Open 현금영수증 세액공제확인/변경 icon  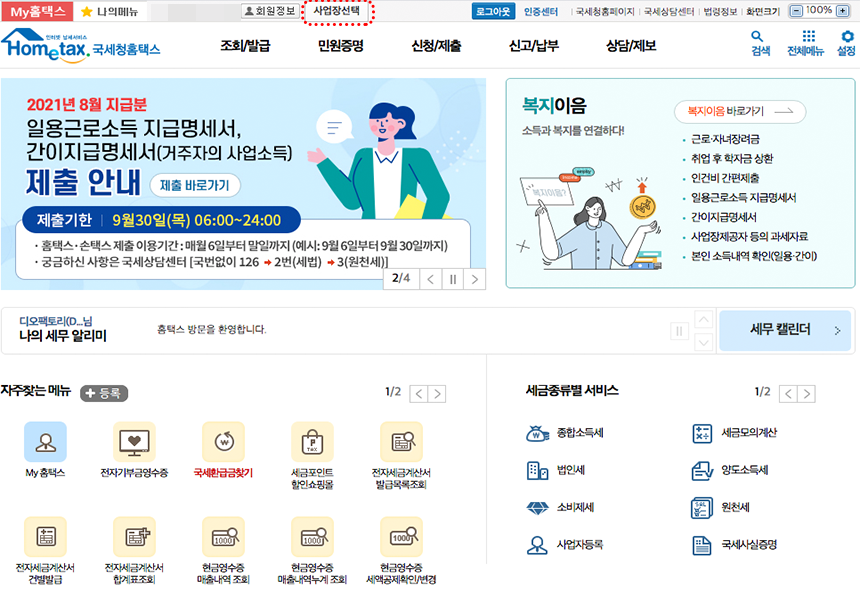[x=401, y=537]
